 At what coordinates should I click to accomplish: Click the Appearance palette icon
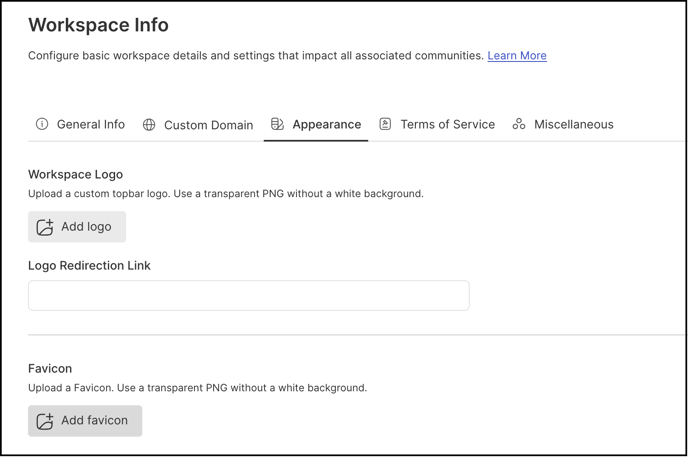277,124
